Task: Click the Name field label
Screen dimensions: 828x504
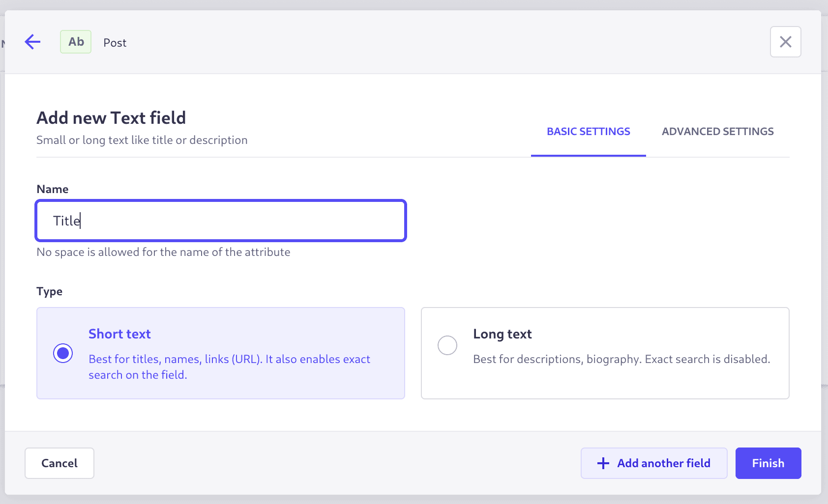Action: (x=53, y=189)
